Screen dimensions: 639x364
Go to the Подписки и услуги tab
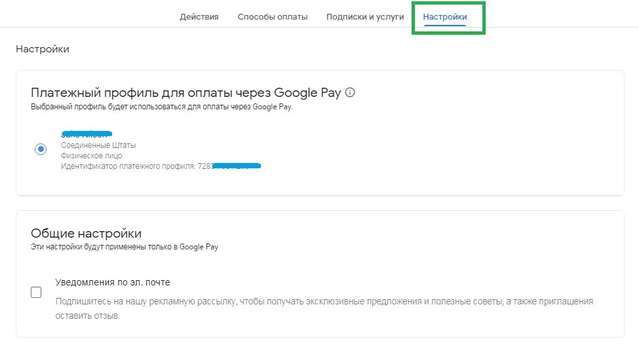[x=365, y=17]
